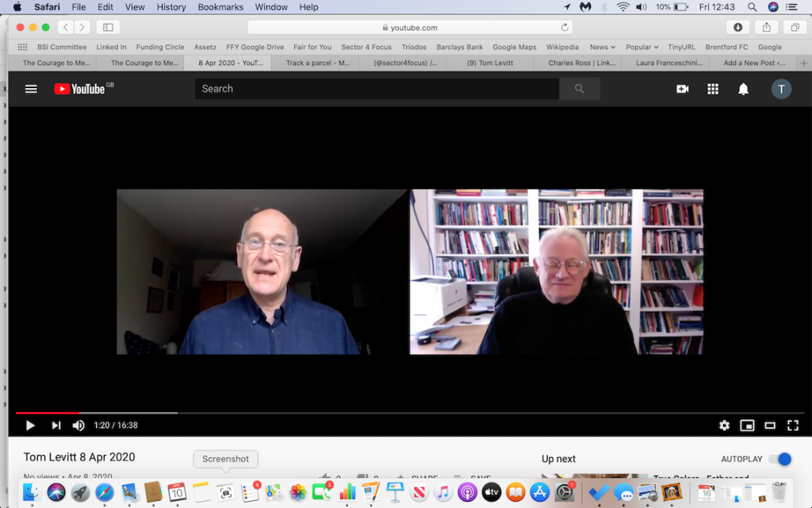This screenshot has width=812, height=508.
Task: Show the Safari sidebar
Action: coord(108,28)
